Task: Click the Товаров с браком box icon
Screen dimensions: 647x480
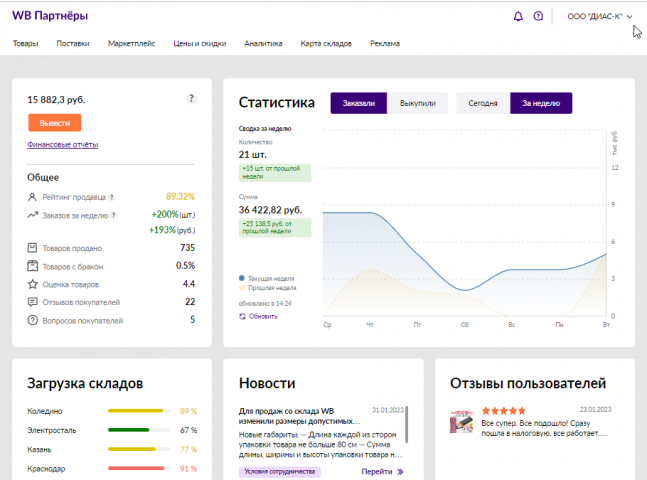Action: (32, 266)
